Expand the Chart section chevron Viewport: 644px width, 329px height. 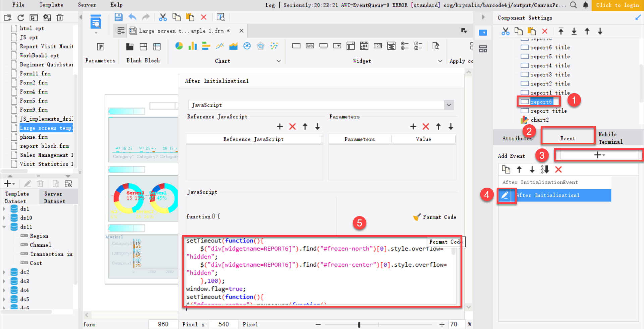pos(279,61)
